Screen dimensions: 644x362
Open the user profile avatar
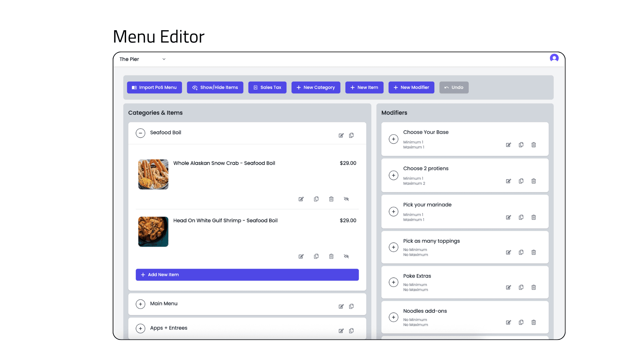[x=554, y=58]
